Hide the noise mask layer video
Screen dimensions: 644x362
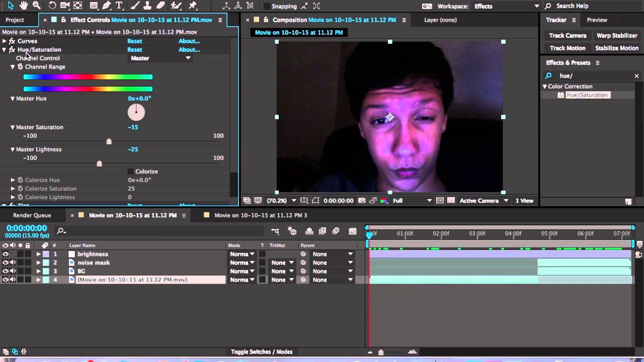click(x=6, y=262)
